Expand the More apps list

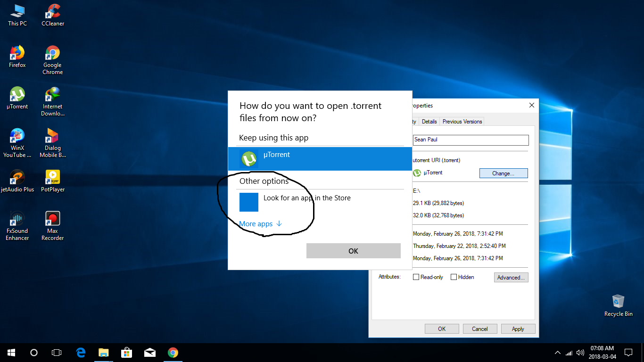tap(261, 224)
